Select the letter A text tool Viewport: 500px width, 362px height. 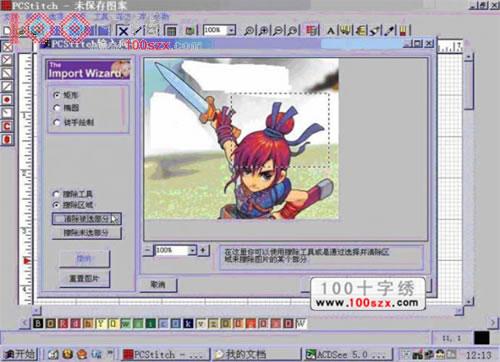(330, 31)
